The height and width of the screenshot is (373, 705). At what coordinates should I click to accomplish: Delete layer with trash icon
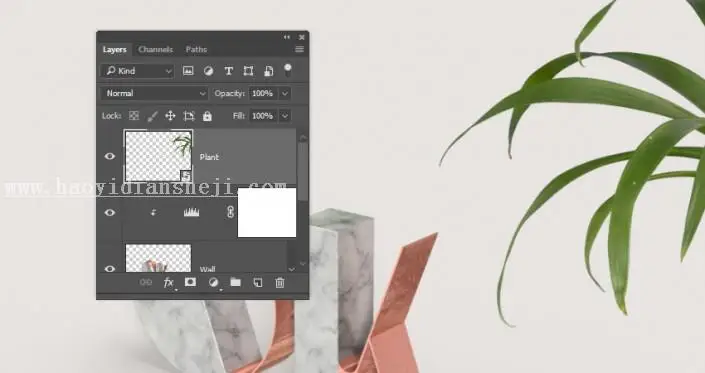[280, 283]
